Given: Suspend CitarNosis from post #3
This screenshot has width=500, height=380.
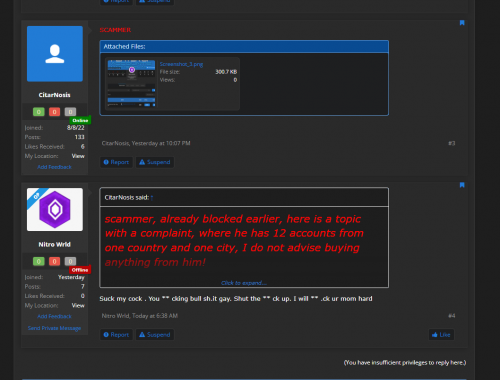Looking at the screenshot, I should tap(155, 162).
